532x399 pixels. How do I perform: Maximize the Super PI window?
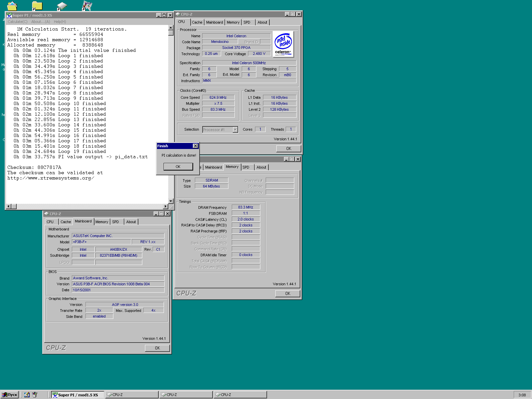[x=164, y=15]
